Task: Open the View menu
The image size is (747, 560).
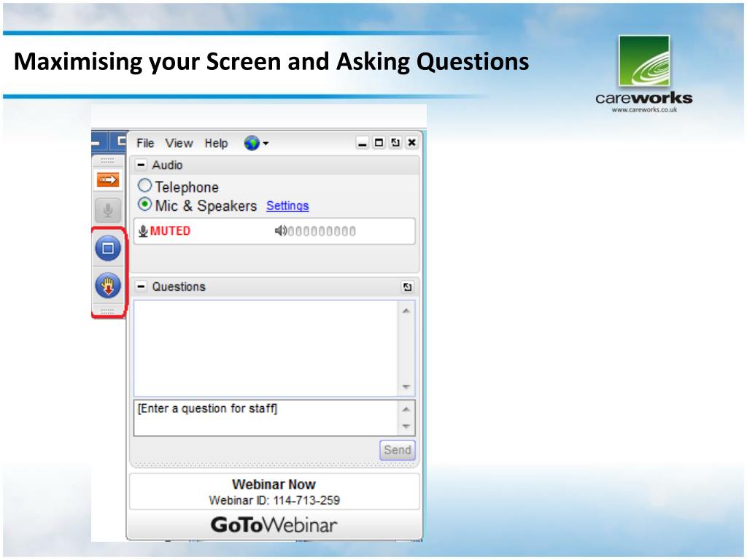Action: (179, 143)
